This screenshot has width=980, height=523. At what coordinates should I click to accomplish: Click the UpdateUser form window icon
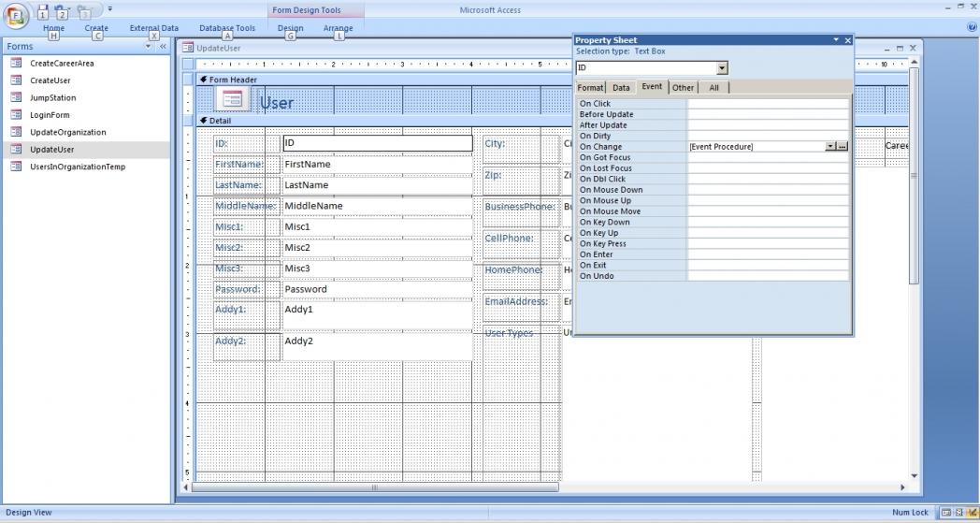(188, 48)
